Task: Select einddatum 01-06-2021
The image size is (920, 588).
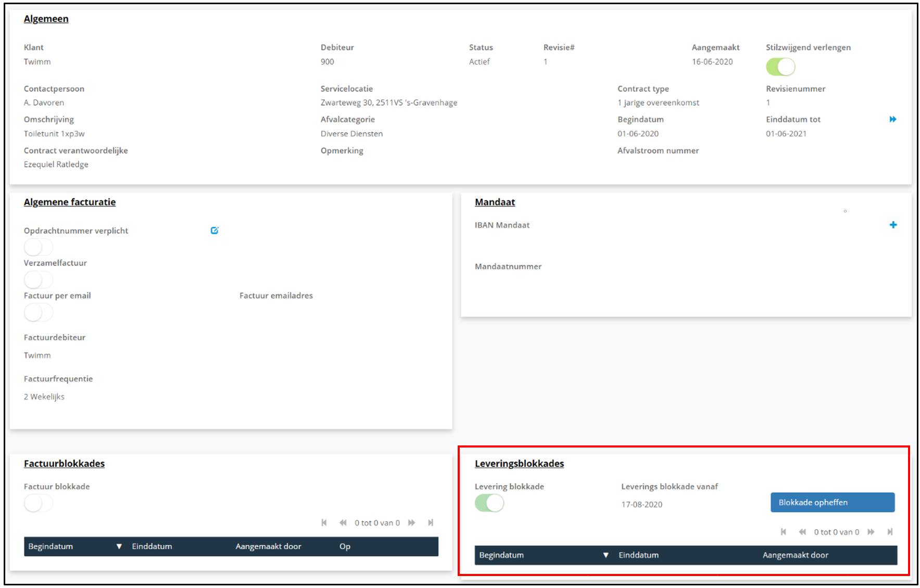Action: click(786, 133)
